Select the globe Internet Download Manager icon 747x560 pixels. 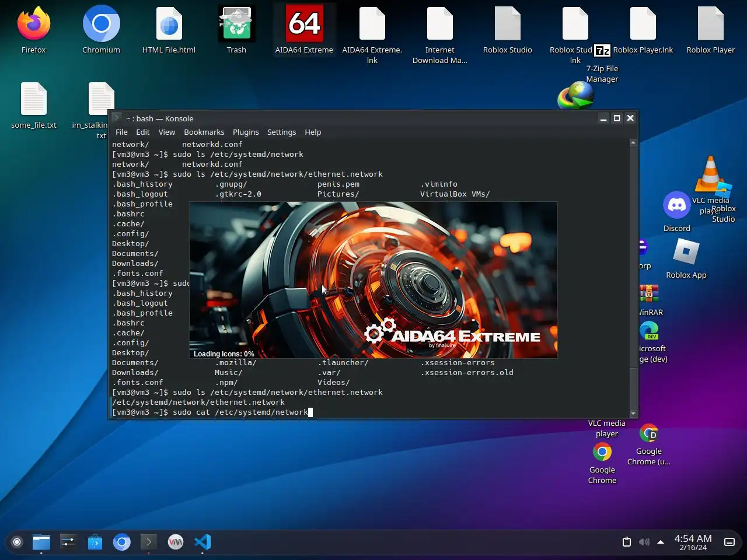click(x=575, y=96)
